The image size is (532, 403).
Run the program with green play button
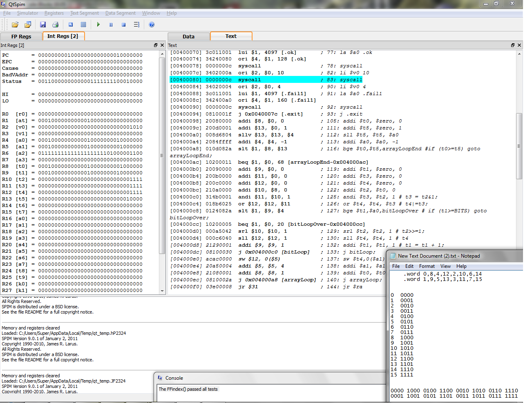tap(98, 25)
